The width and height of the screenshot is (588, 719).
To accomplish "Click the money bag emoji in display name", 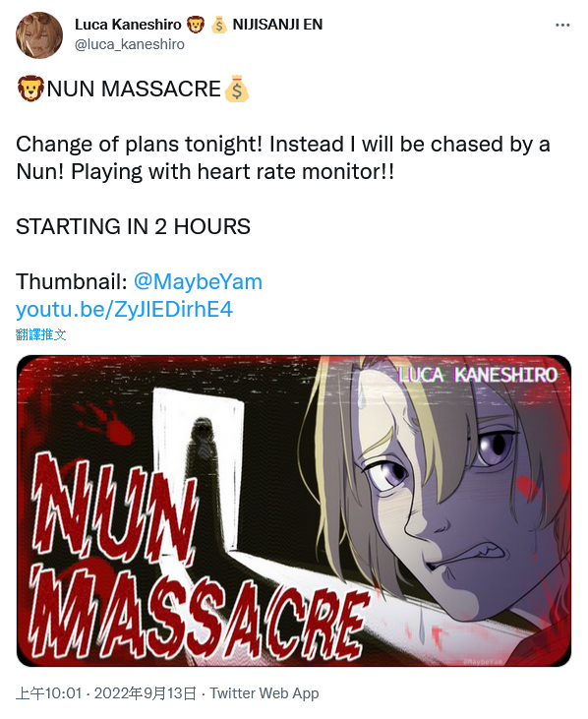I will 219,25.
